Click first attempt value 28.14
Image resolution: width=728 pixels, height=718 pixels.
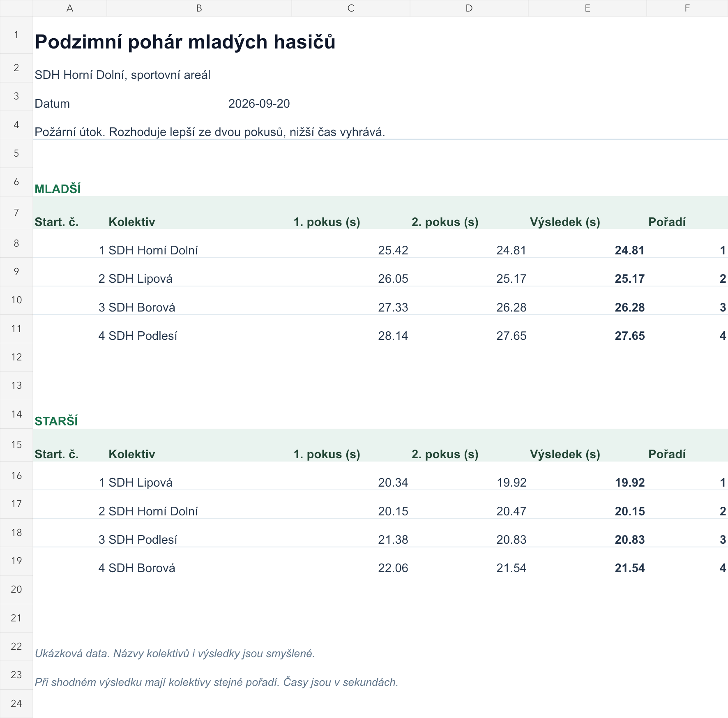393,336
